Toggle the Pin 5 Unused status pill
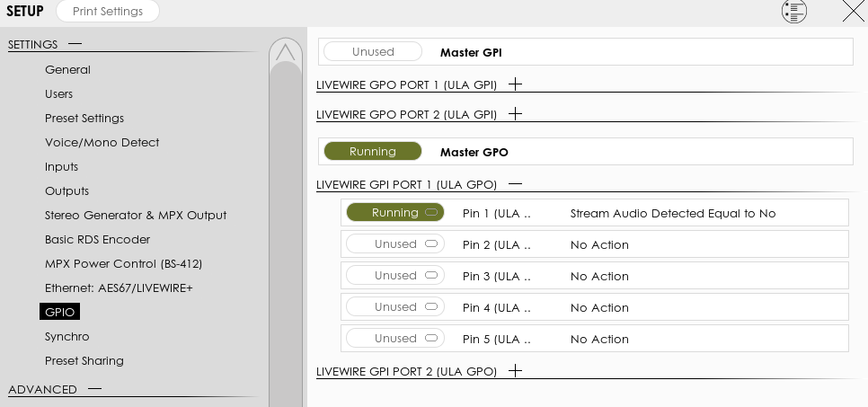868x407 pixels. (x=395, y=339)
